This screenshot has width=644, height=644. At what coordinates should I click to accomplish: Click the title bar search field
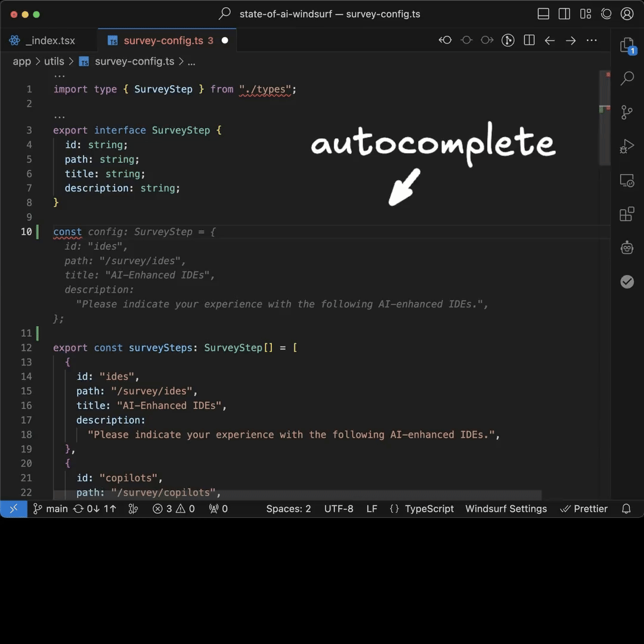[x=322, y=14]
